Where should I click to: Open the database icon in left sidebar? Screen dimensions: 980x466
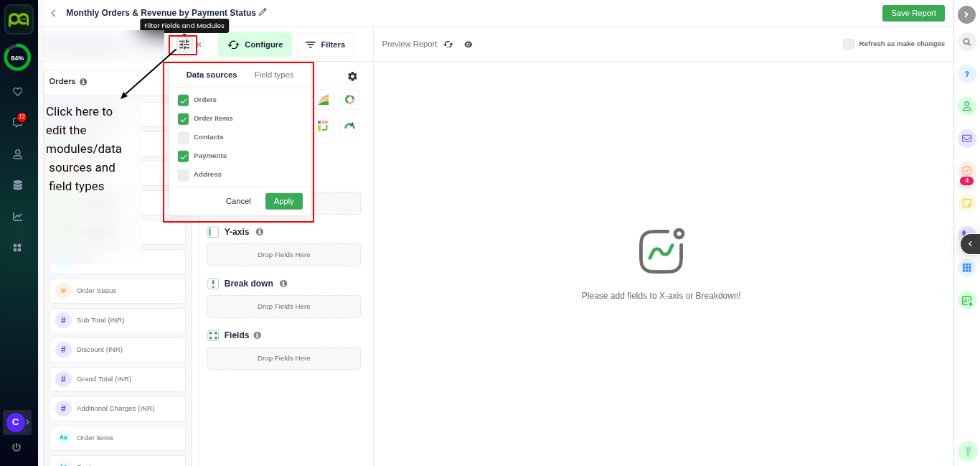[x=17, y=185]
